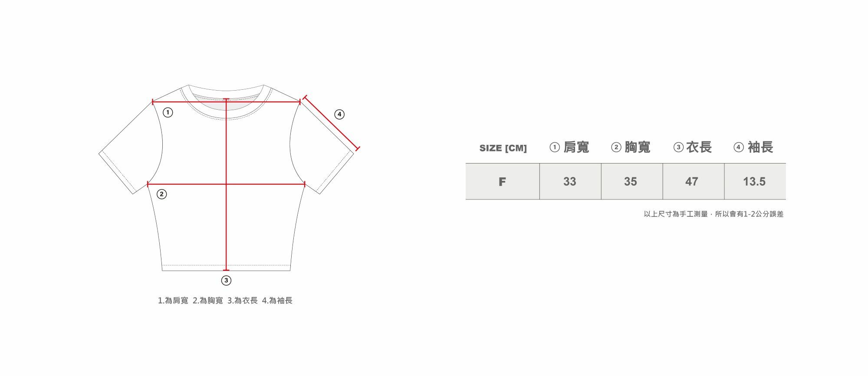
Task: Click the measurement error note below table
Action: coord(714,214)
